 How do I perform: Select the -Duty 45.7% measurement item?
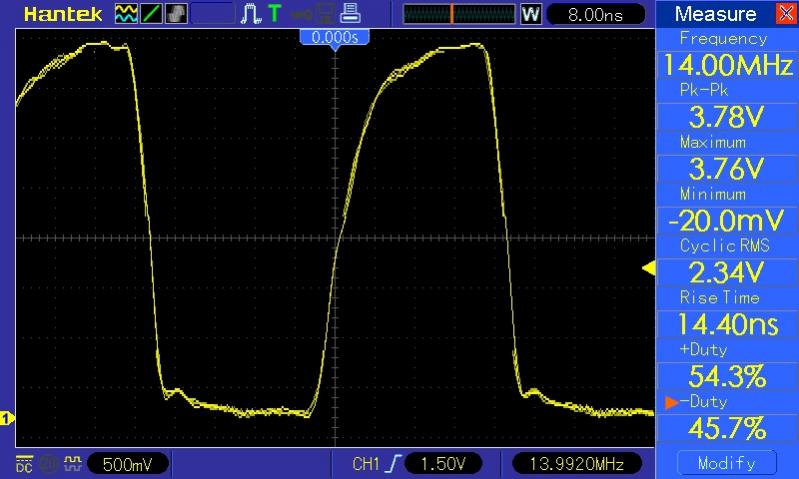pos(724,428)
